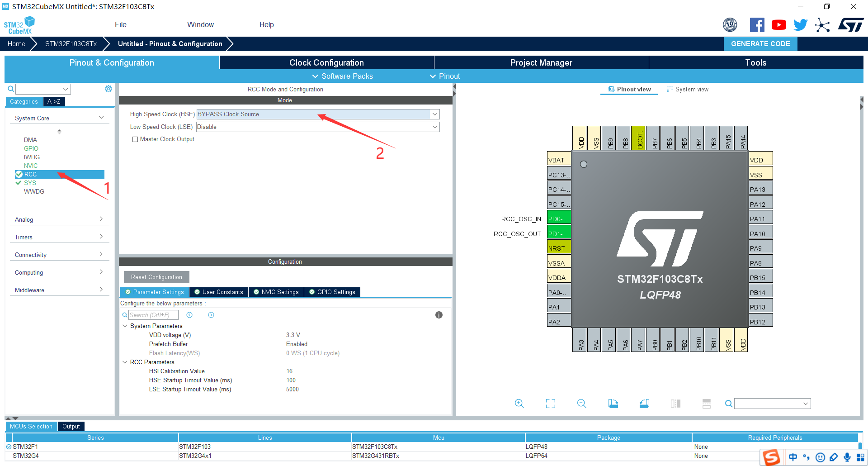This screenshot has width=868, height=466.
Task: Collapse the RCC Parameters group
Action: [x=125, y=362]
